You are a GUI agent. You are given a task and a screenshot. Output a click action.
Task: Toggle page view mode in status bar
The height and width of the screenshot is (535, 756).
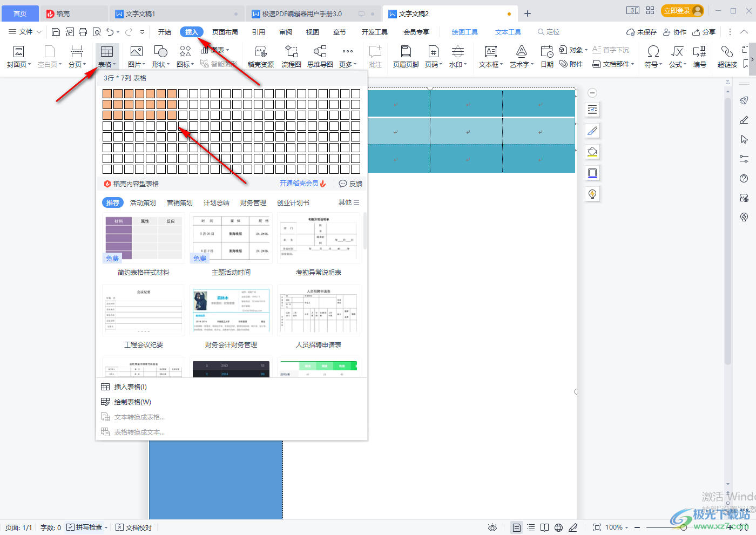[x=517, y=527]
